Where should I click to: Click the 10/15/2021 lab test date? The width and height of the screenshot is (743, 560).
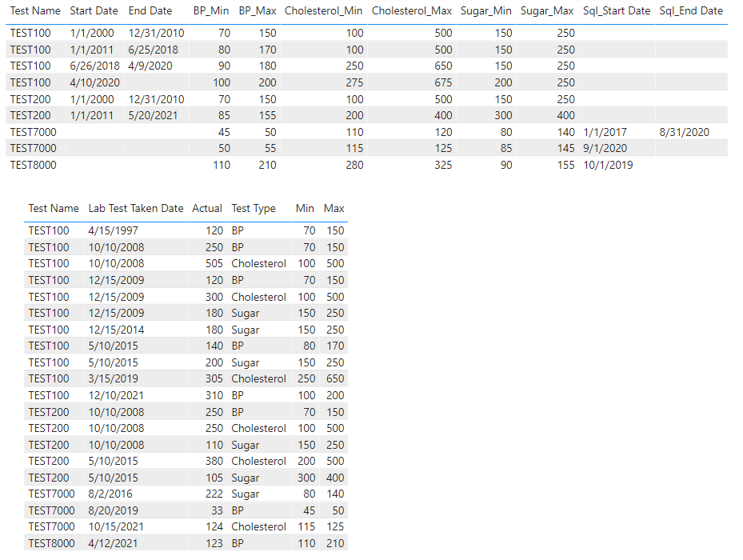coord(116,527)
